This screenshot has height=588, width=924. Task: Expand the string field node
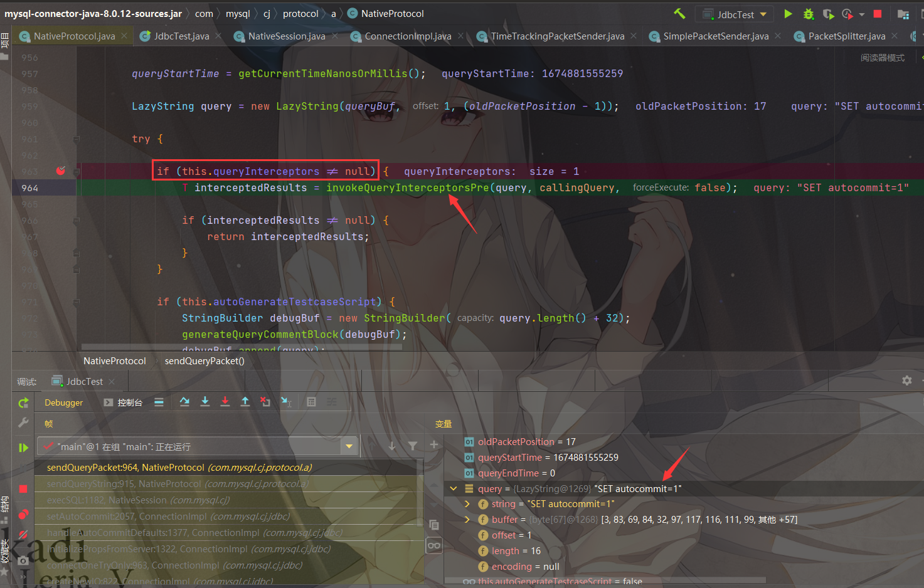(x=467, y=504)
